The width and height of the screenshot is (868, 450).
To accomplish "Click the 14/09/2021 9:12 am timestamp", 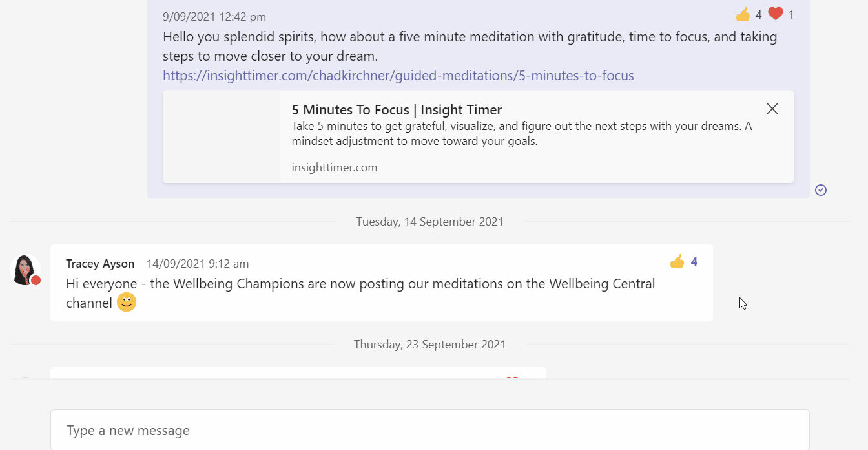I will tap(198, 264).
